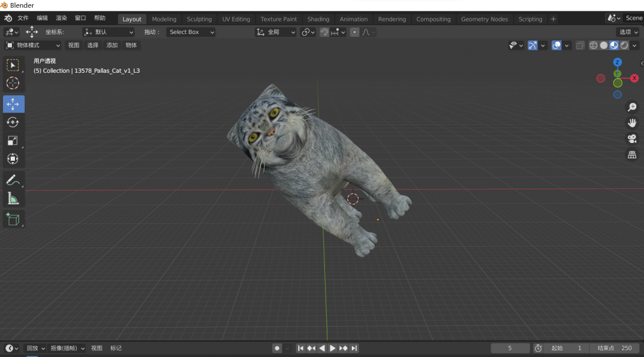The height and width of the screenshot is (357, 644).
Task: Select the Add Cube tool
Action: pos(13,219)
